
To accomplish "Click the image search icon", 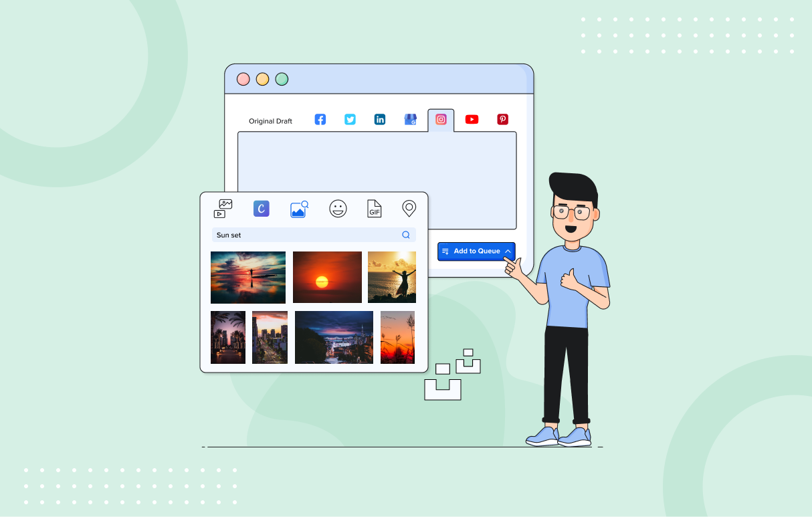I will 299,209.
